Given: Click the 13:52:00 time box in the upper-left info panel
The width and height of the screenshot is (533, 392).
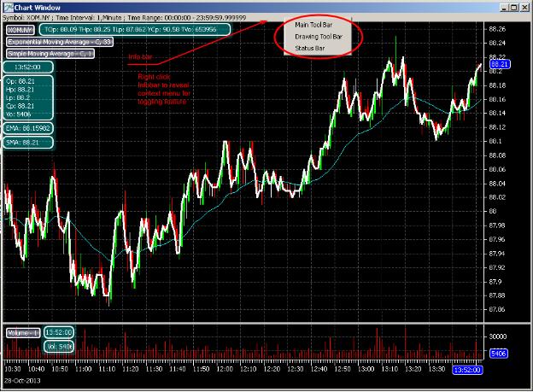Looking at the screenshot, I should point(30,66).
